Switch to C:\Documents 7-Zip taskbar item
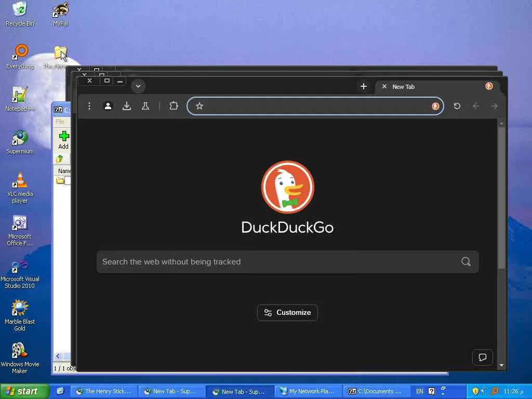Screen dimensions: 532x399 click(x=376, y=391)
